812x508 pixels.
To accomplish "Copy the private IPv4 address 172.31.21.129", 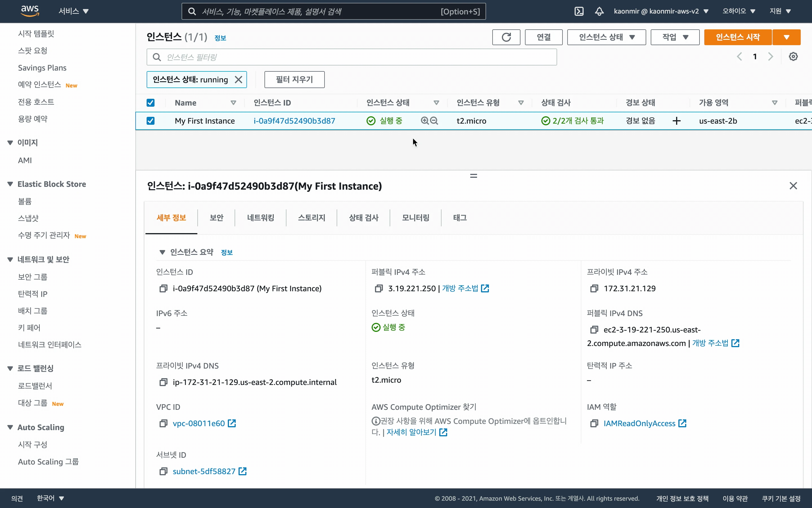I will [x=594, y=288].
